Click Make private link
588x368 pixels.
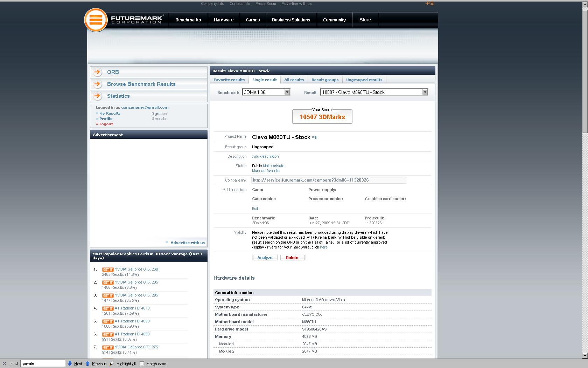tap(274, 166)
